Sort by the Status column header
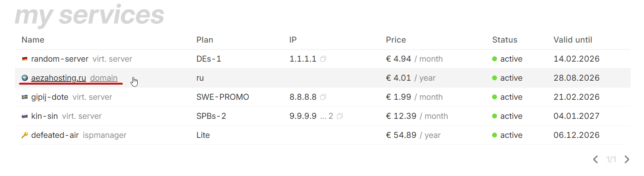This screenshot has height=176, width=644. [x=505, y=40]
